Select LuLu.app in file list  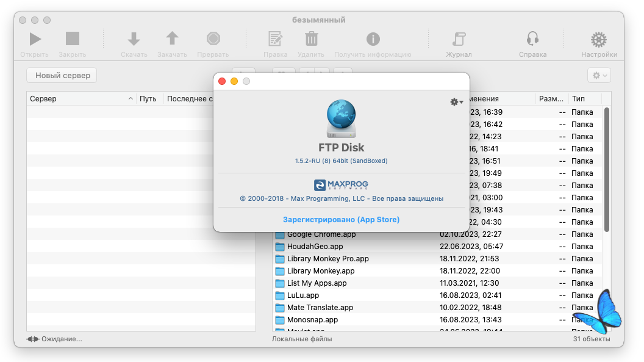438,295
